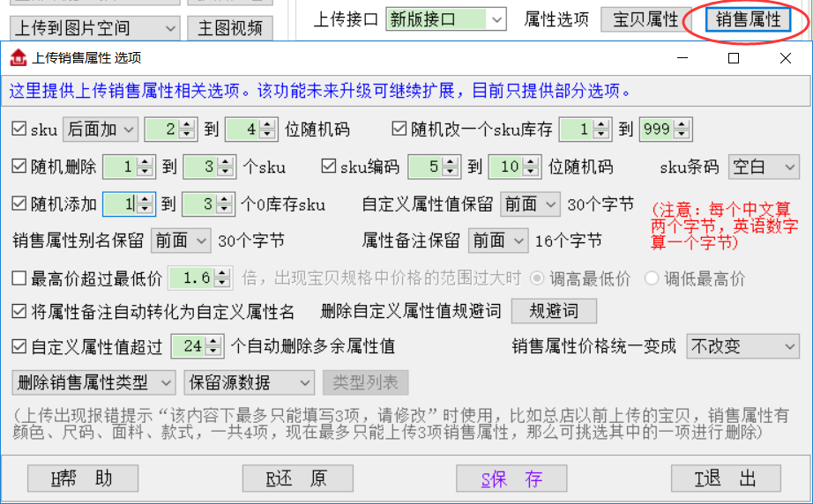The height and width of the screenshot is (504, 813).
Task: Close the 上传销售属性 选项 dialog window
Action: (x=785, y=58)
